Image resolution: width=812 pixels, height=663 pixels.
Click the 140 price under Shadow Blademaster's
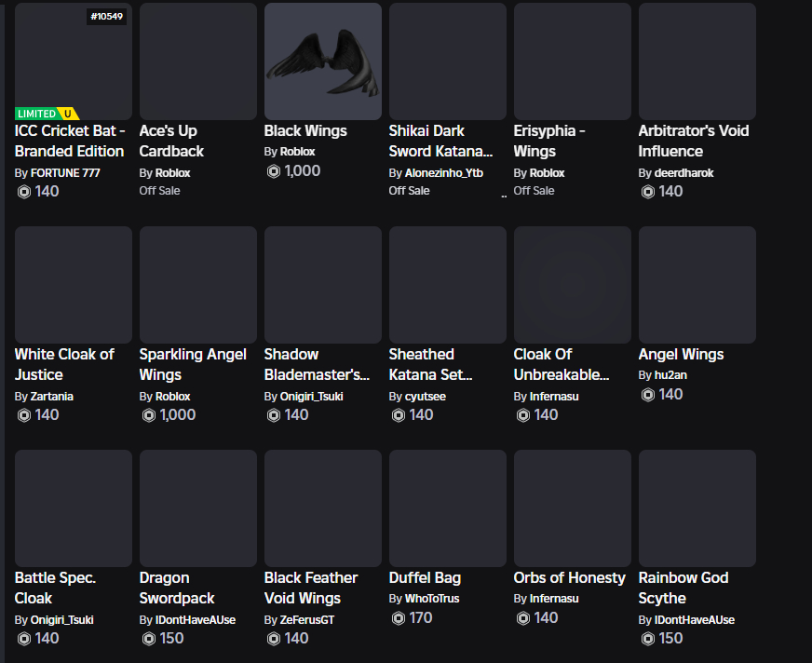point(297,415)
